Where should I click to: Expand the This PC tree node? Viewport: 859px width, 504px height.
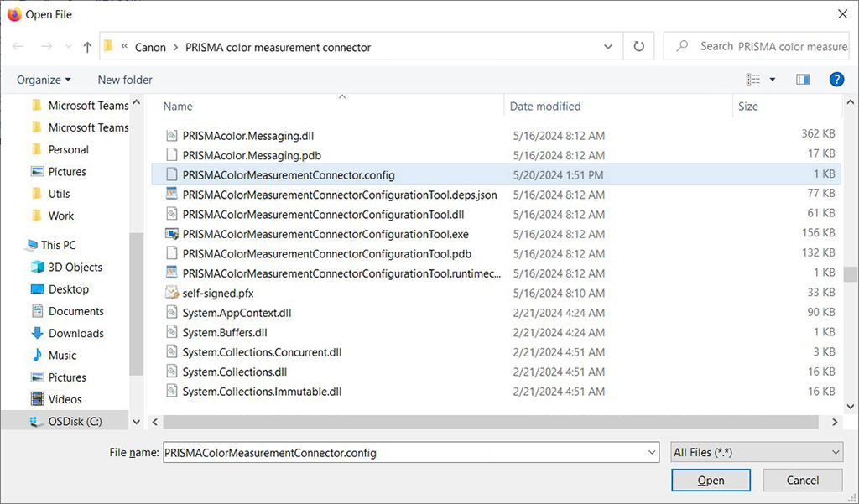20,245
